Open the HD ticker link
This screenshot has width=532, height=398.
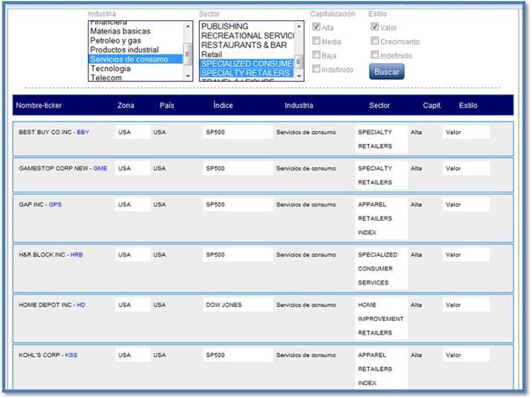pyautogui.click(x=81, y=305)
